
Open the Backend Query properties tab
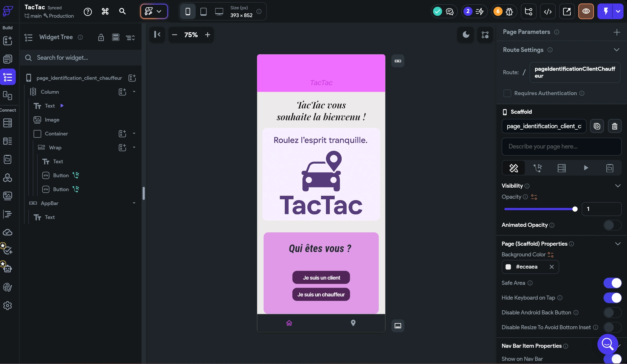[x=561, y=168]
